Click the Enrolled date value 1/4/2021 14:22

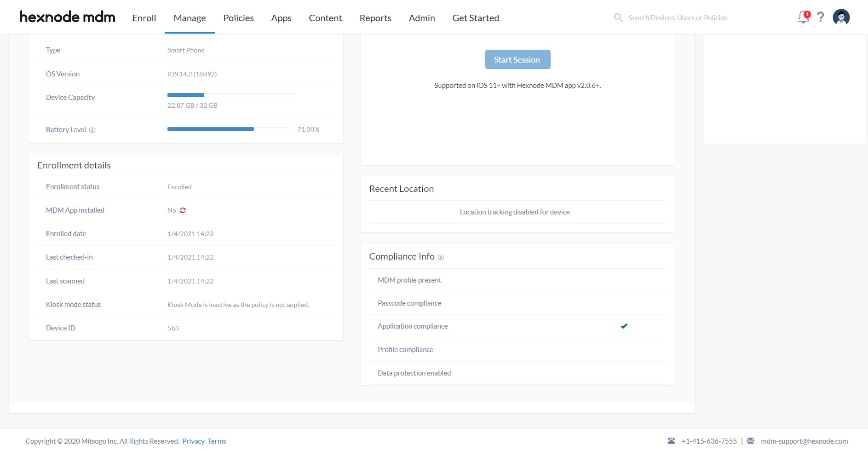pos(190,234)
